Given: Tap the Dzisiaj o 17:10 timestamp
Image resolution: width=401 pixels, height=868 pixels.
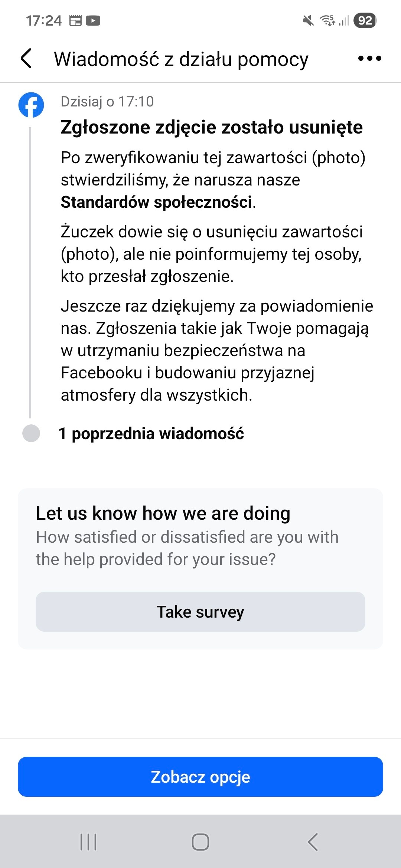Looking at the screenshot, I should [107, 102].
